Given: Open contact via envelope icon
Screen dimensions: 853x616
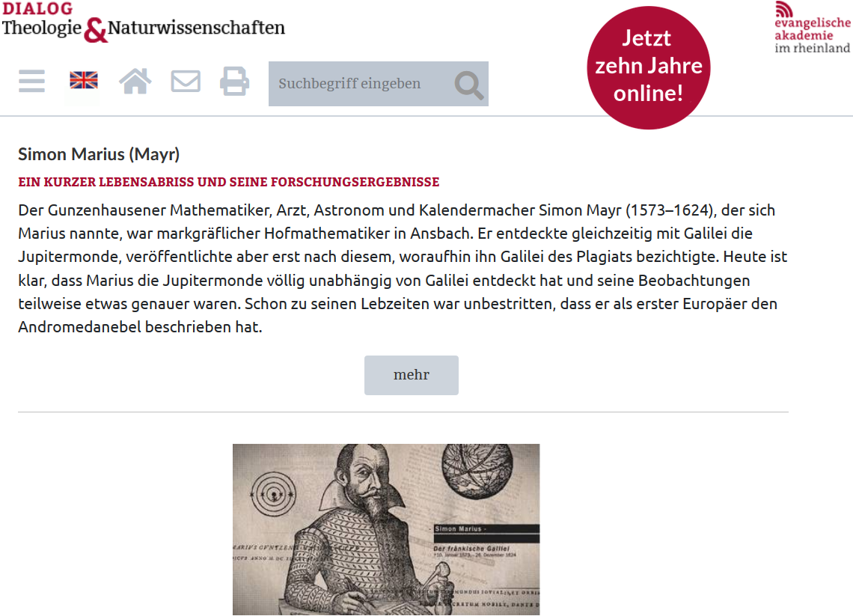Looking at the screenshot, I should (186, 81).
